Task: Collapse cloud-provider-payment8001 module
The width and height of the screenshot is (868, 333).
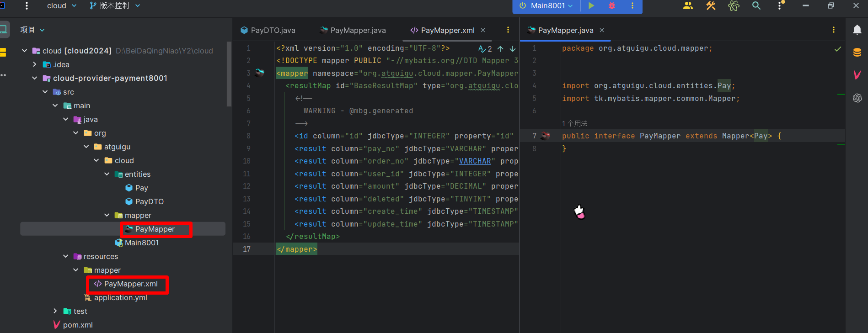Action: click(x=35, y=78)
